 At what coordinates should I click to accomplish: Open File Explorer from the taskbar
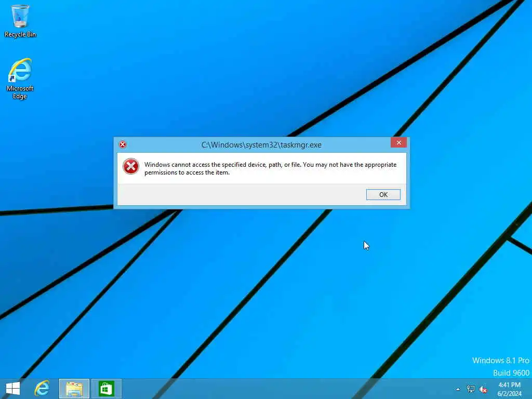click(74, 389)
